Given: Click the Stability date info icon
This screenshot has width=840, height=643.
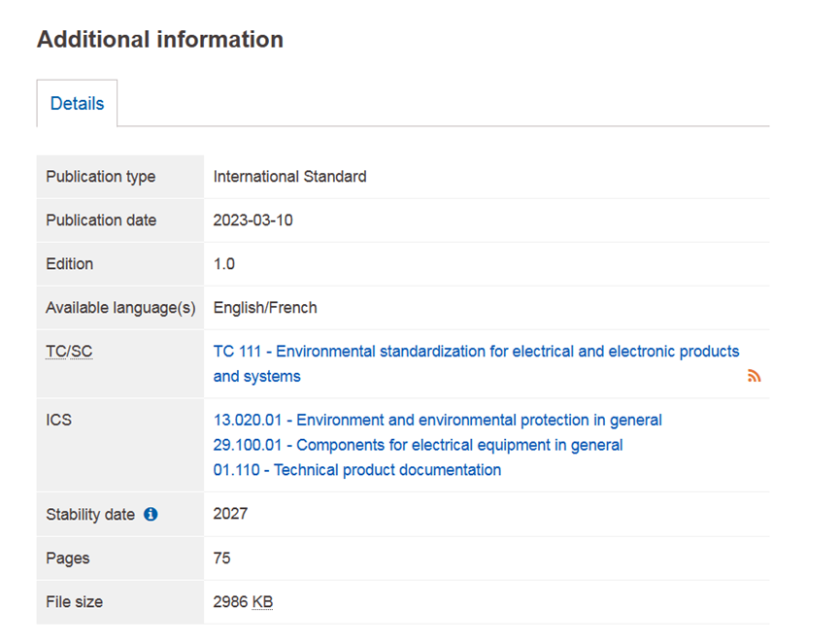Looking at the screenshot, I should pyautogui.click(x=151, y=515).
